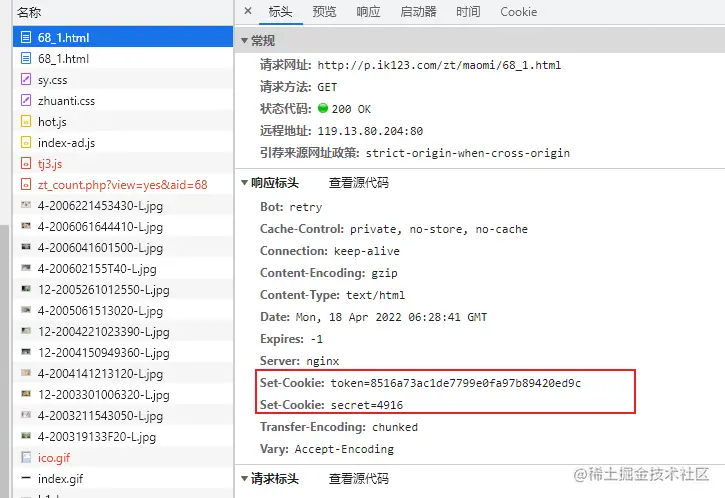This screenshot has width=725, height=498.
Task: Click red script icon for tj3.js
Action: [26, 163]
